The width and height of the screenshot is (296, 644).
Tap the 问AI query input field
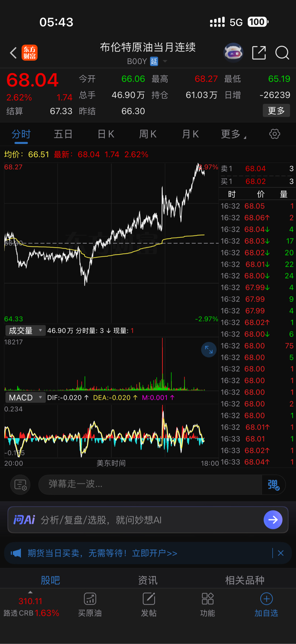coord(148,520)
